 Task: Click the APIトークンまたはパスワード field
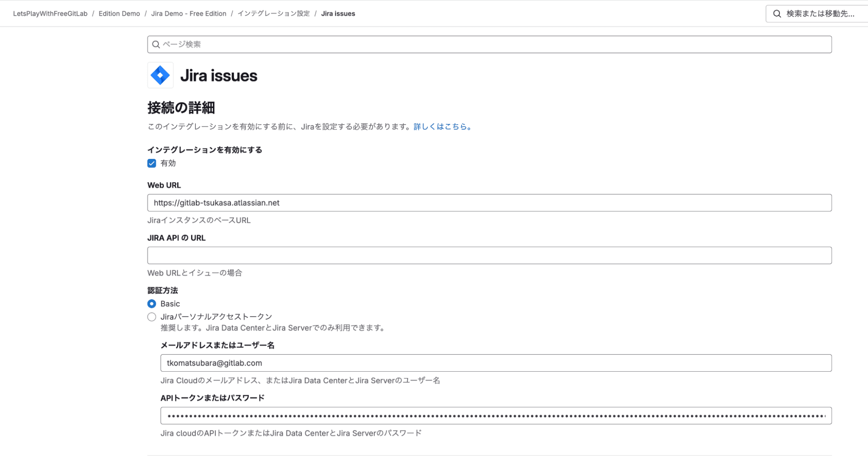[x=496, y=416]
